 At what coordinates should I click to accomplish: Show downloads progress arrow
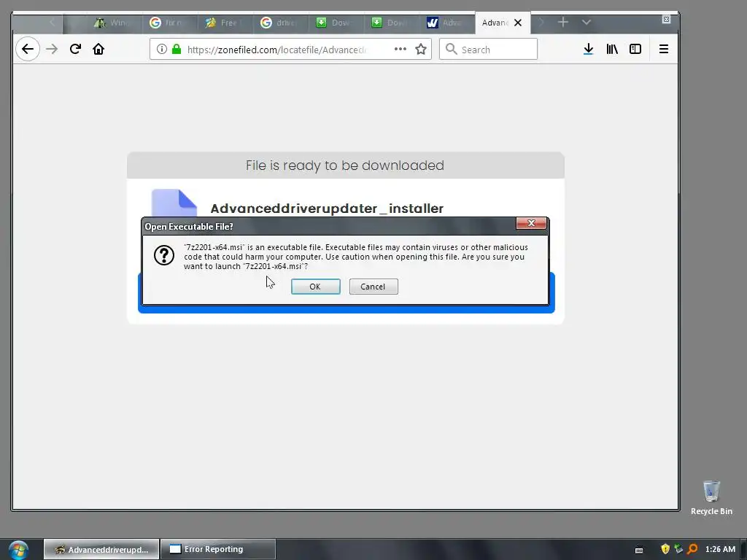click(x=589, y=49)
